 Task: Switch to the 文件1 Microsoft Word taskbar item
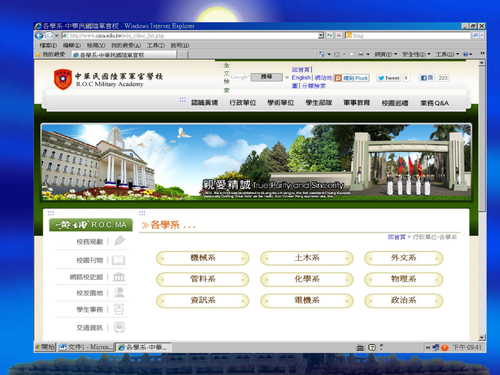pyautogui.click(x=86, y=347)
